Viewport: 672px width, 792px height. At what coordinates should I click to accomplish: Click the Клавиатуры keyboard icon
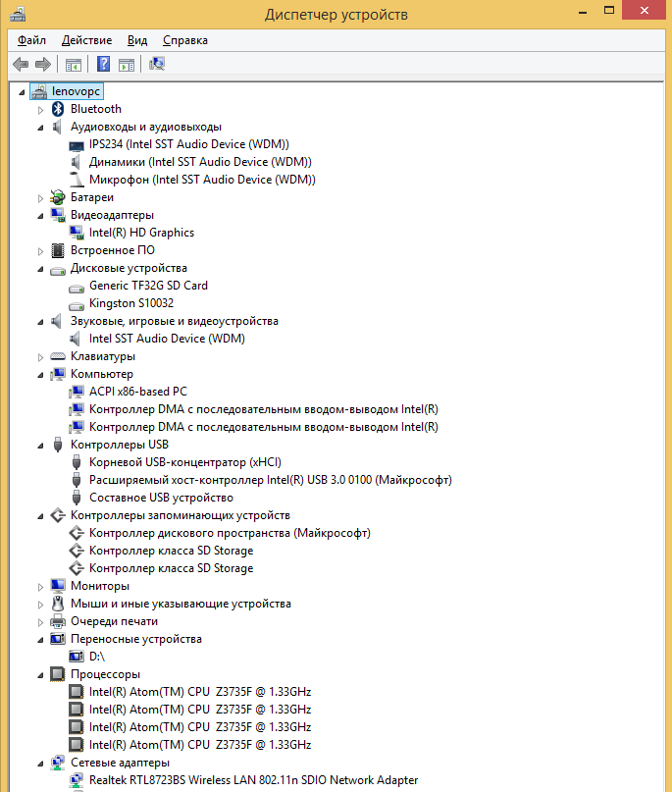coord(58,356)
